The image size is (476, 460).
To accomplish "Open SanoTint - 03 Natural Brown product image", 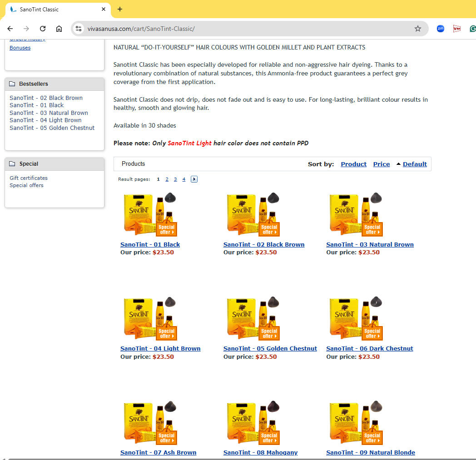I will point(356,214).
